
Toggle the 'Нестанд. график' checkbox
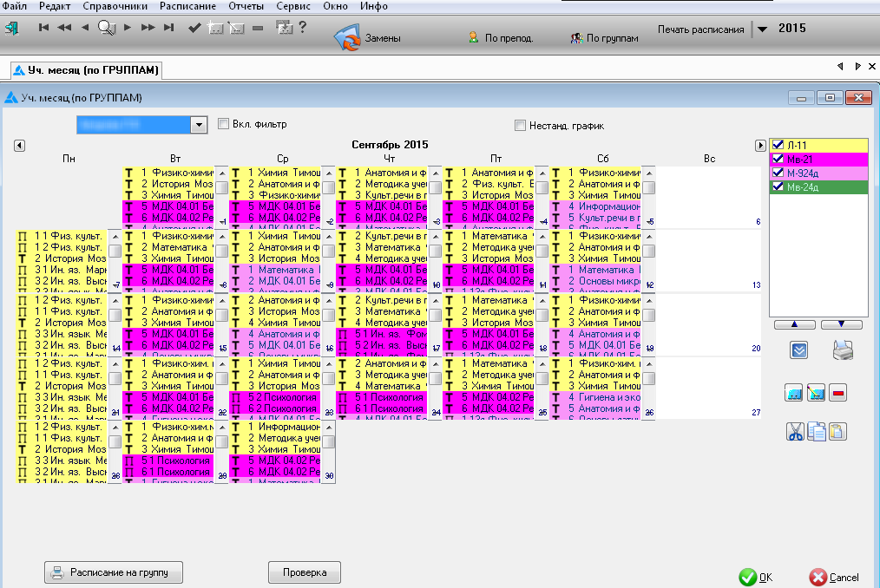(x=521, y=125)
